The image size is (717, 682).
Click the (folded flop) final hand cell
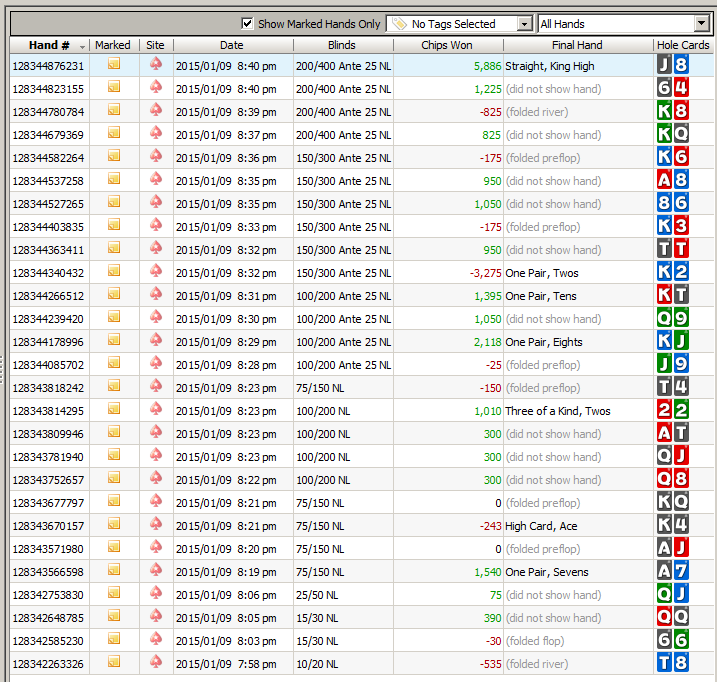(535, 641)
